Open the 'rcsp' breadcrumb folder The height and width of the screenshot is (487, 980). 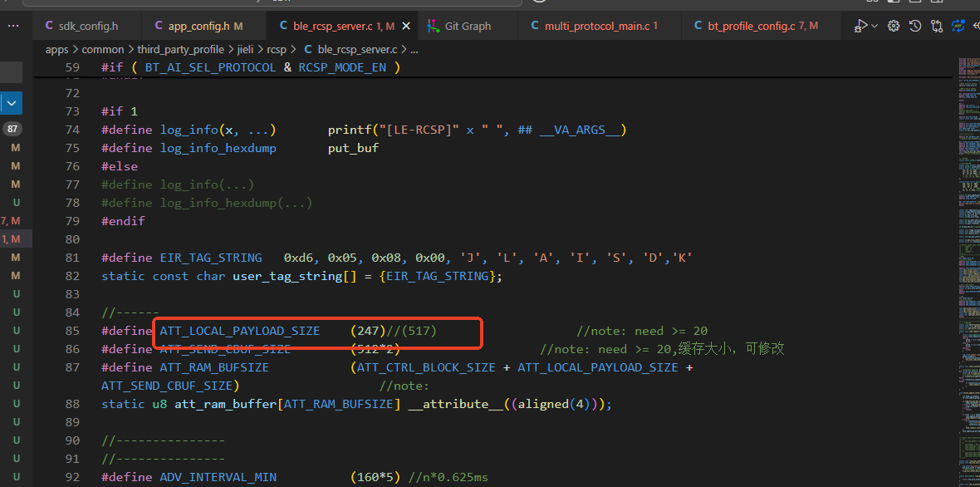pos(277,49)
